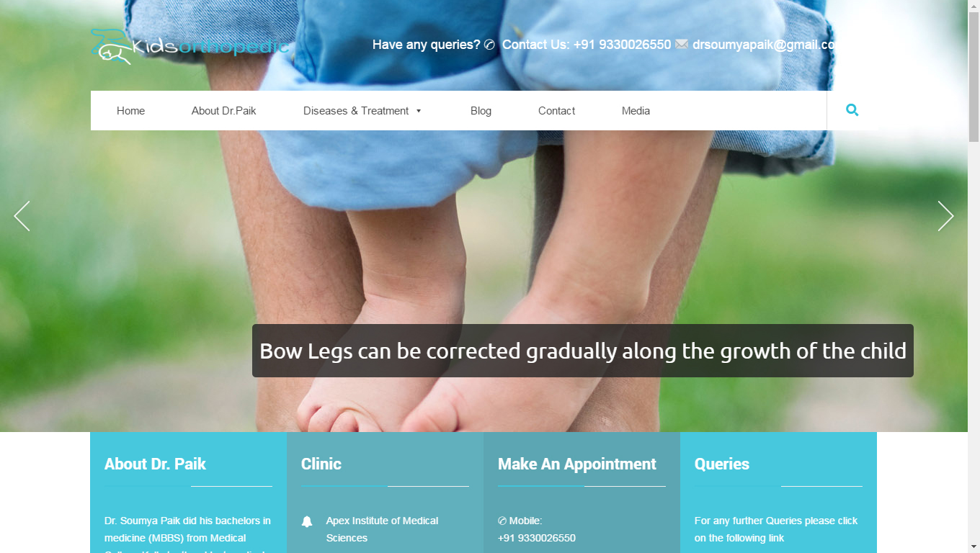Viewport: 980px width, 553px height.
Task: Go to the previous slide arrow
Action: [22, 216]
